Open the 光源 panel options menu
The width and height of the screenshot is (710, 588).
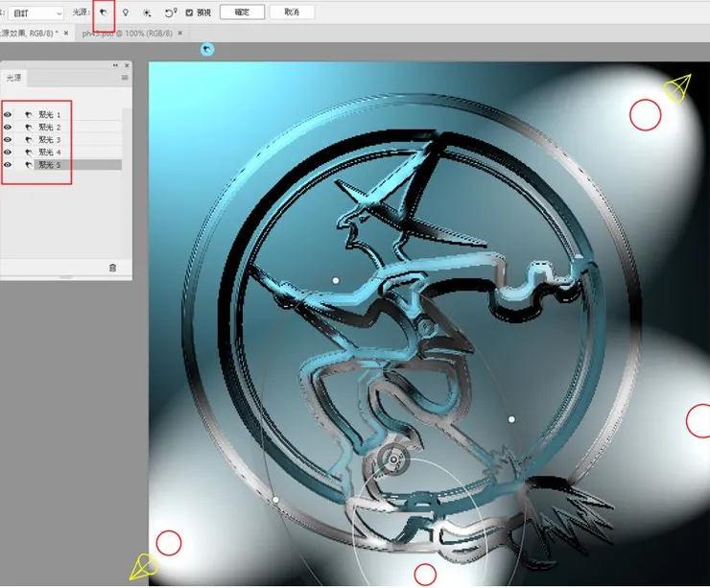(125, 78)
